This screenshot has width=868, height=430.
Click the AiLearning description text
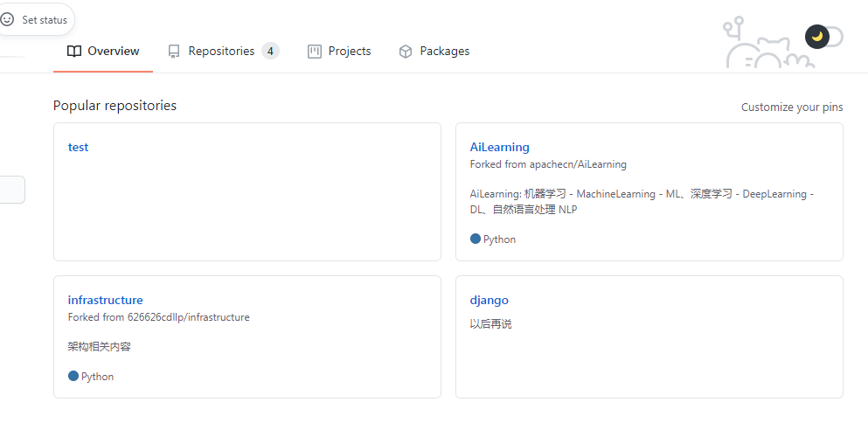coord(642,202)
